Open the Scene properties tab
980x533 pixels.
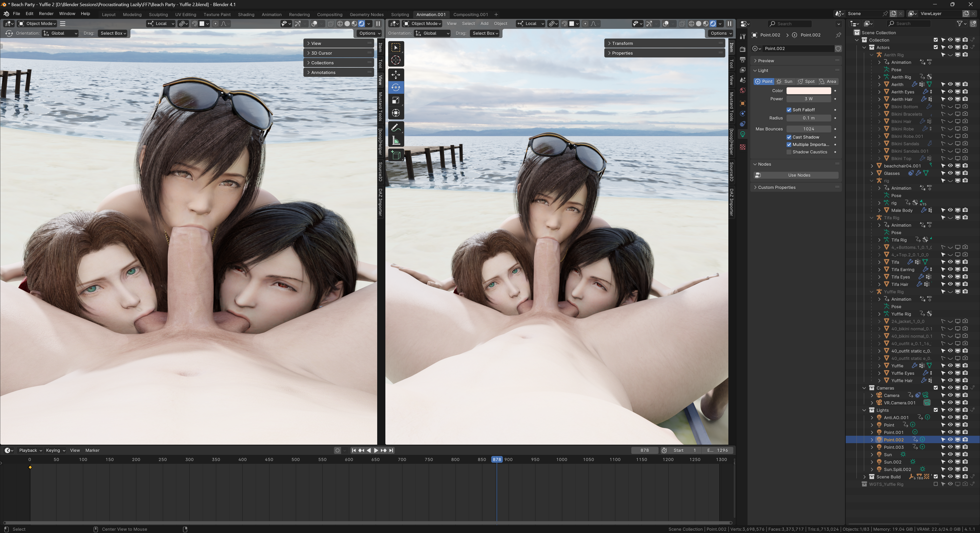pyautogui.click(x=743, y=80)
